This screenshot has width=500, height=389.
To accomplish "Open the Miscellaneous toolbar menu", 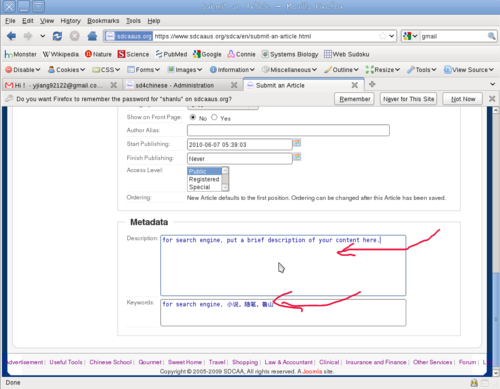I will [x=289, y=70].
